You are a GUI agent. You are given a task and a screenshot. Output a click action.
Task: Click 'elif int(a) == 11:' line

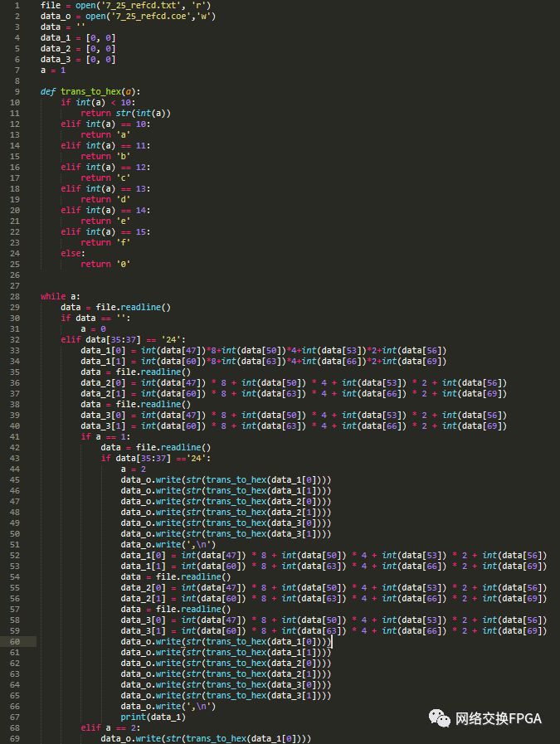click(x=105, y=146)
